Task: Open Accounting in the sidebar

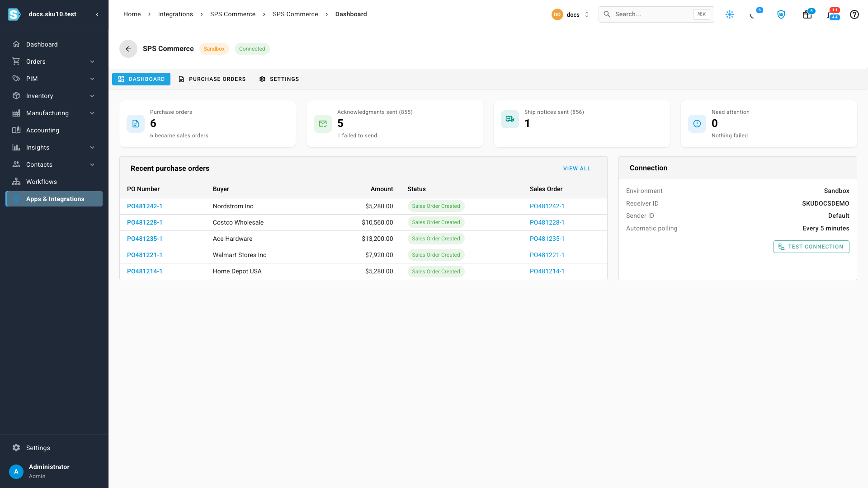Action: point(54,130)
